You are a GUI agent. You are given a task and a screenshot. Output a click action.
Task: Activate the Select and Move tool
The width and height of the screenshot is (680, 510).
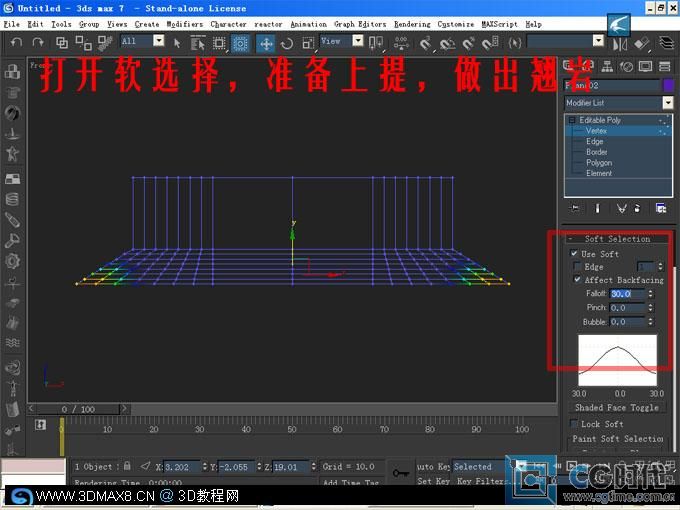[x=265, y=43]
